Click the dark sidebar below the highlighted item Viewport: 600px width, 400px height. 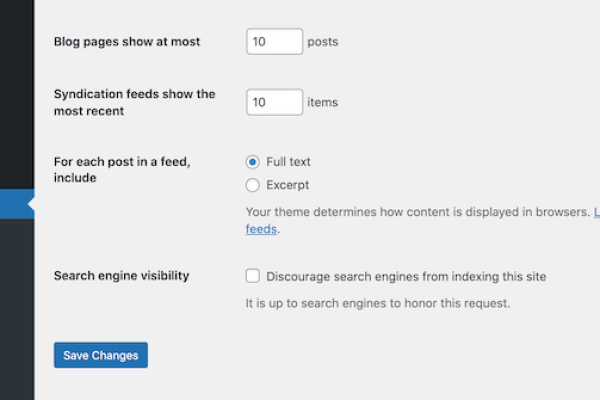click(x=16, y=300)
